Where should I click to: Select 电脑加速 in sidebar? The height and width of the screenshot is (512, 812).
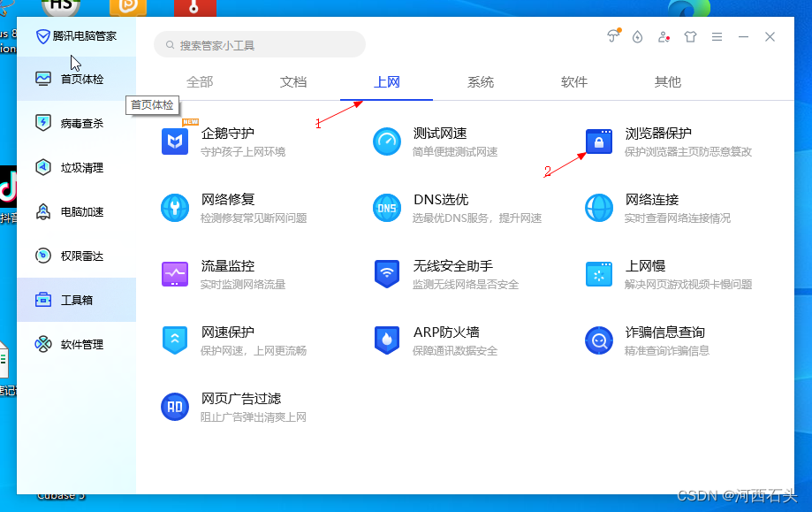tap(77, 211)
